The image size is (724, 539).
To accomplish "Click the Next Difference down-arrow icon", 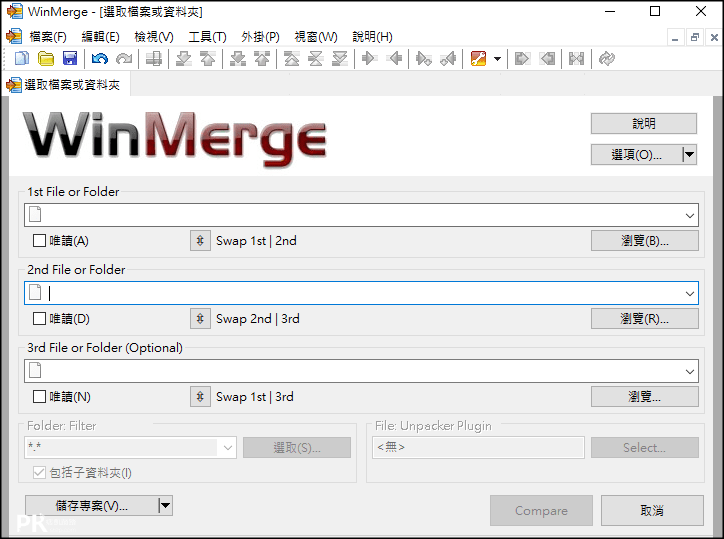I will (x=184, y=59).
